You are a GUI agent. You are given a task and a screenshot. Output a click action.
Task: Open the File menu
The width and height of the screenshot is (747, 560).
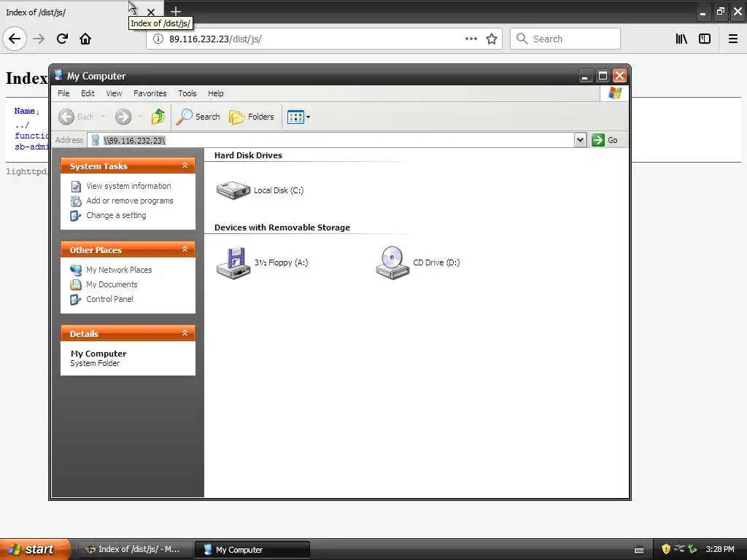pyautogui.click(x=63, y=93)
